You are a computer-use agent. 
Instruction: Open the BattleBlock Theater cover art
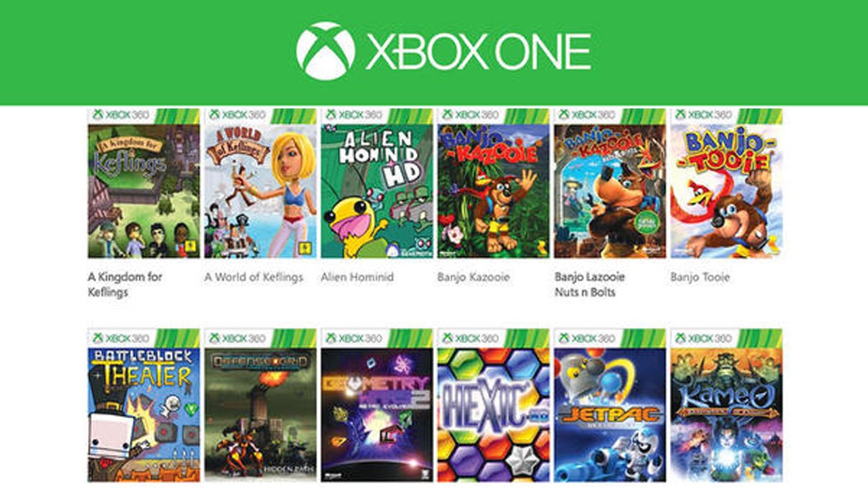click(144, 405)
